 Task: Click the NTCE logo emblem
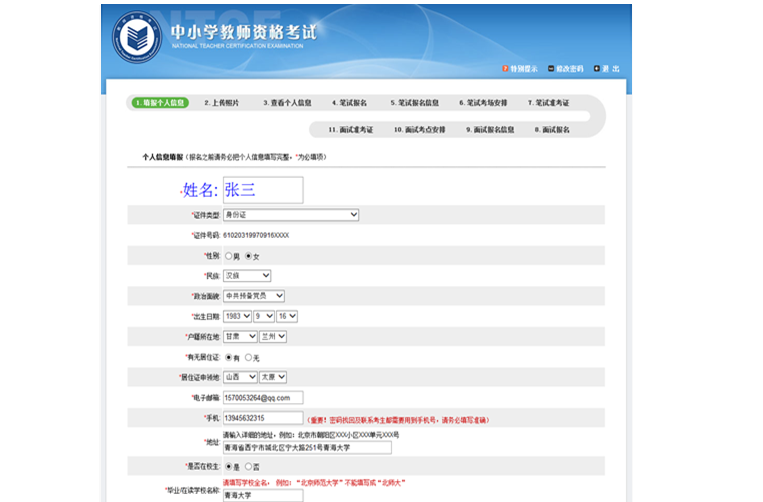139,38
